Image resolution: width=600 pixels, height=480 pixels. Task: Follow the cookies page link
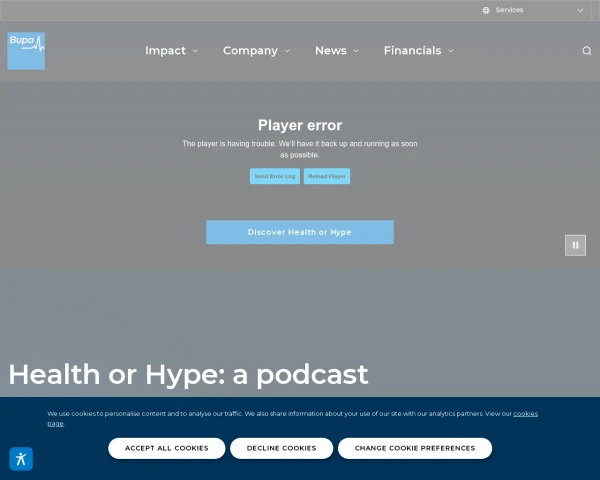525,414
